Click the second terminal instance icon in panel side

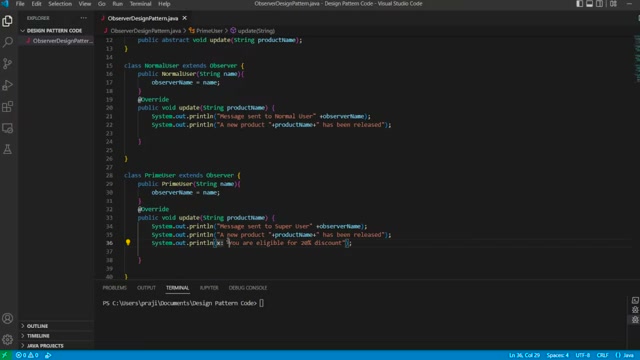tap(635, 310)
